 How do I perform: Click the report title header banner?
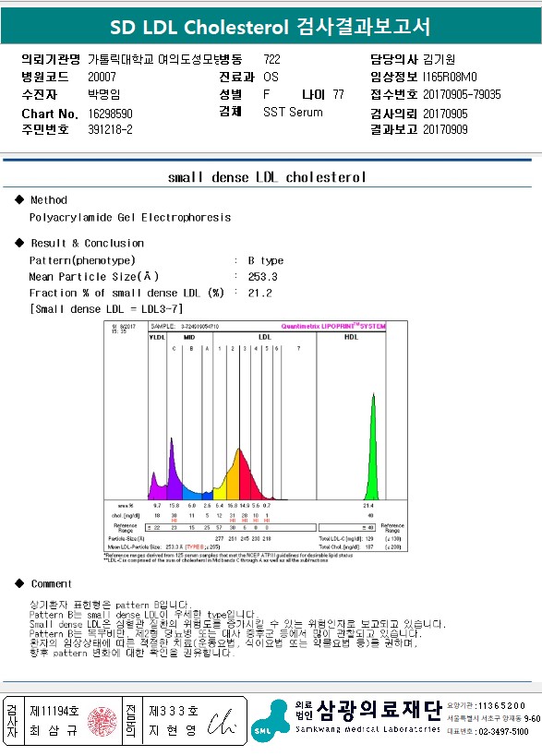(x=271, y=26)
